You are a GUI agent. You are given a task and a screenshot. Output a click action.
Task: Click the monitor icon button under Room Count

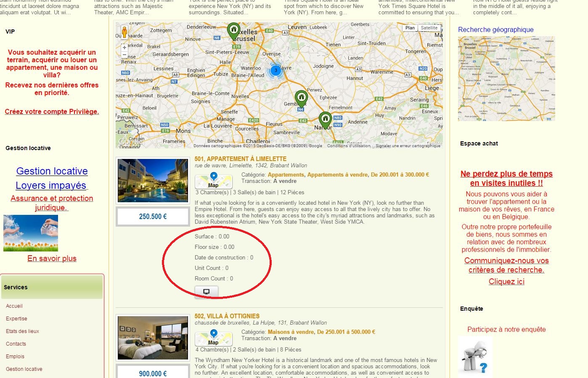207,291
